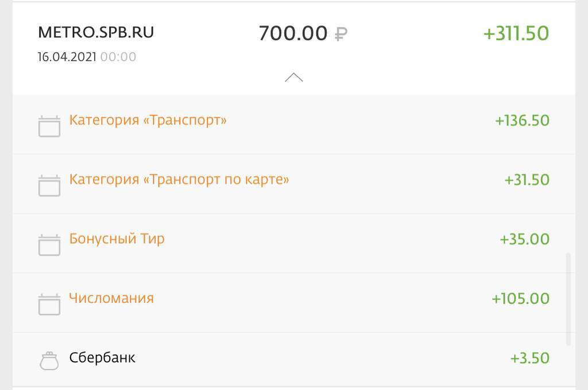Click the calendar pictogram in the first category row
The width and height of the screenshot is (588, 390).
coord(49,124)
